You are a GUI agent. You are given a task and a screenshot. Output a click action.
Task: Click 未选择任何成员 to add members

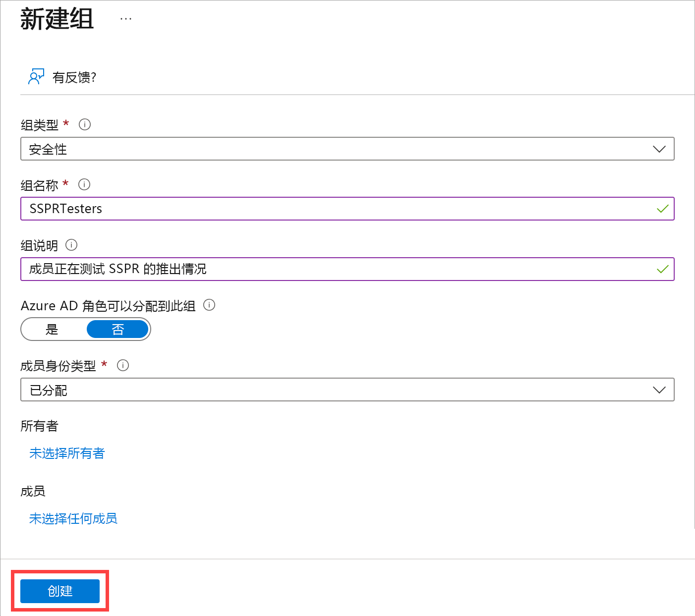[73, 518]
